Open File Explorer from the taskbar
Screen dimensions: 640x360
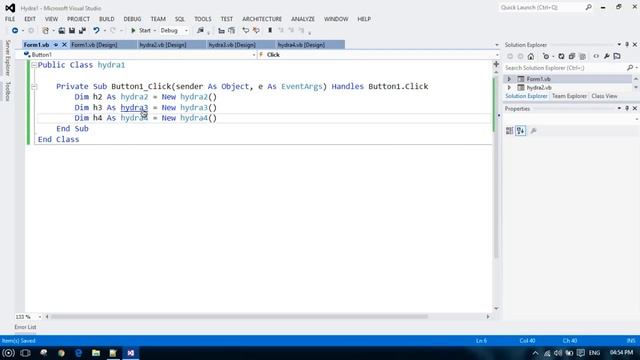[x=96, y=353]
